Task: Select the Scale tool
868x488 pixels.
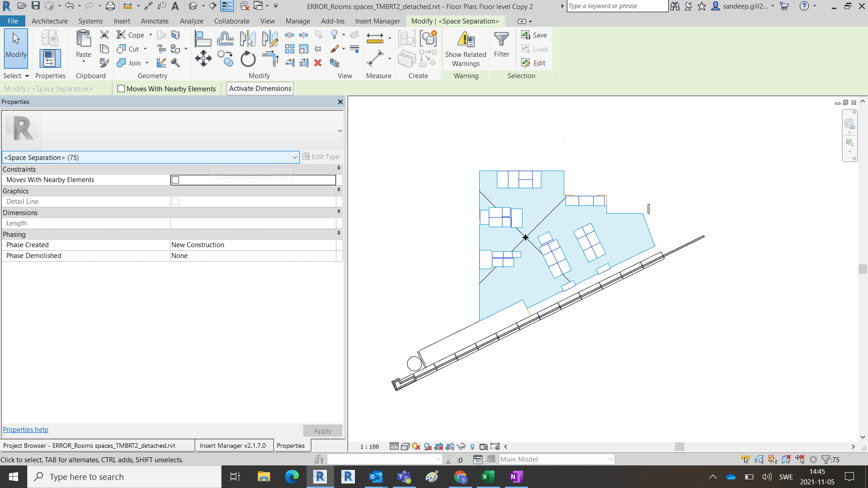Action: tap(304, 49)
